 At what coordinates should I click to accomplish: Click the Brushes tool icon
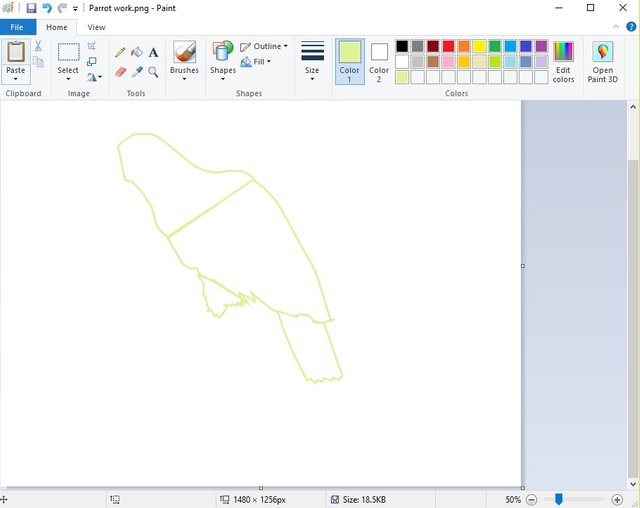pos(184,52)
